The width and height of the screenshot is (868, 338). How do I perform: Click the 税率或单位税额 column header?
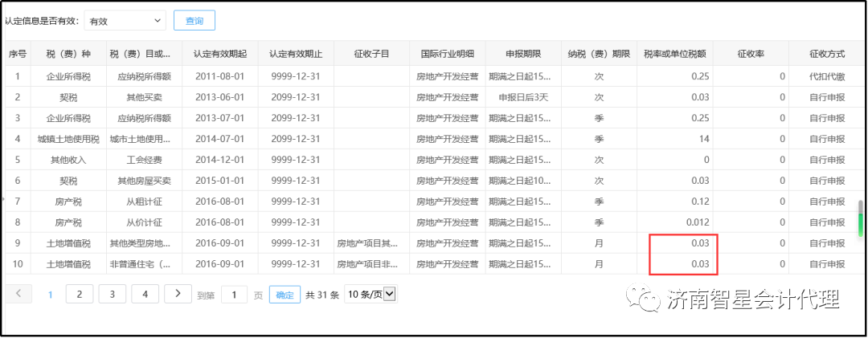tap(675, 54)
